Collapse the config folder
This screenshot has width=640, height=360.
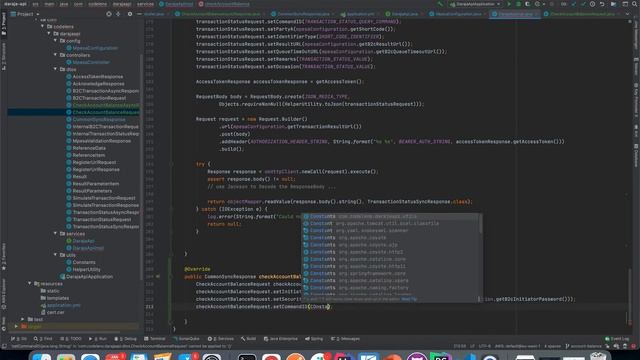[x=56, y=41]
